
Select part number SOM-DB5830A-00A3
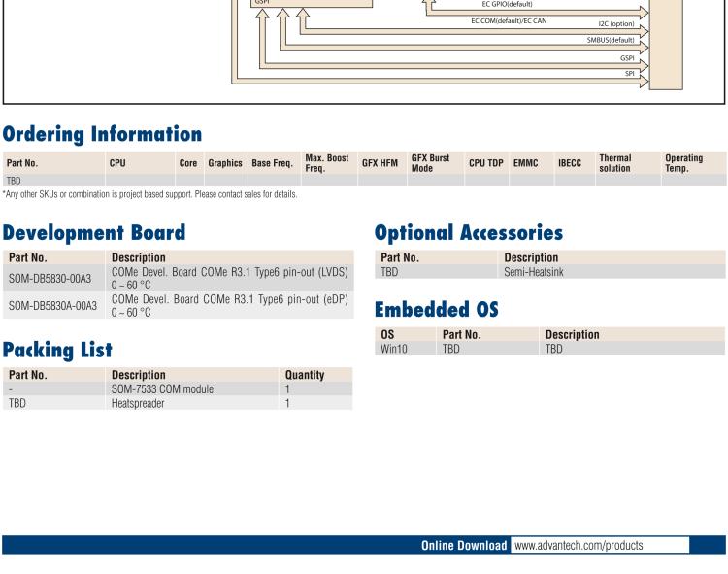coord(51,306)
